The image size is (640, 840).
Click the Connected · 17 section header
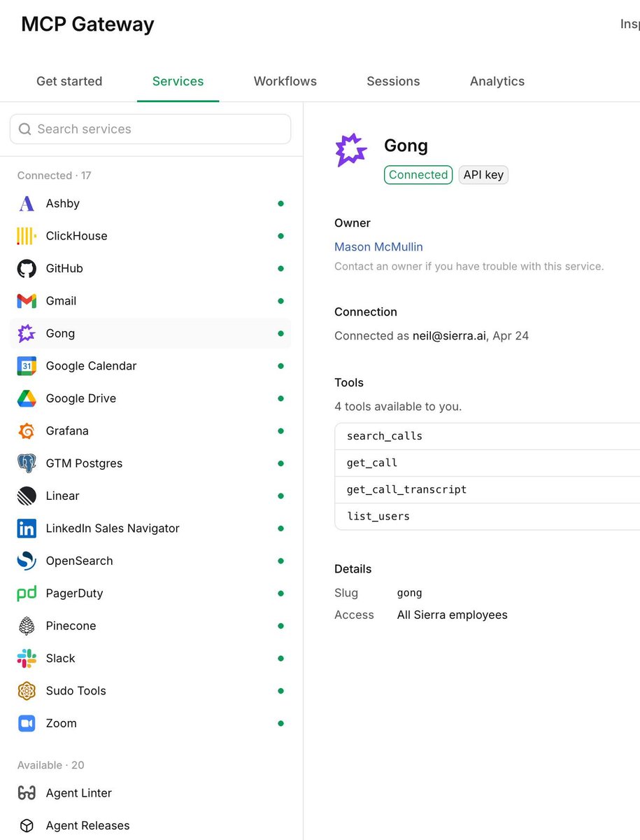click(55, 176)
